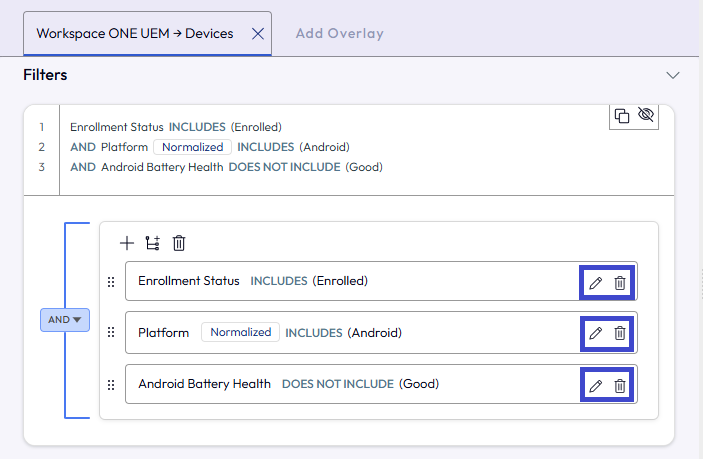The image size is (703, 459).
Task: Delete the Platform filter rule
Action: click(x=620, y=333)
